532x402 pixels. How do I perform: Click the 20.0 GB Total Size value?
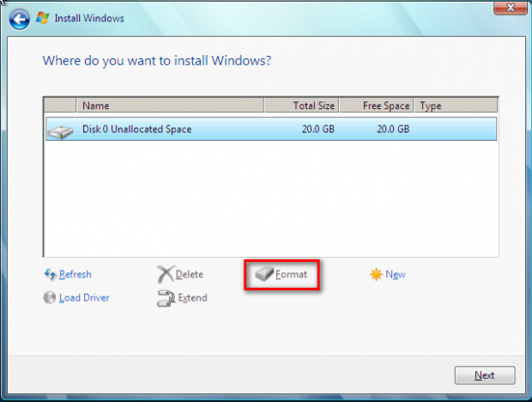click(318, 129)
